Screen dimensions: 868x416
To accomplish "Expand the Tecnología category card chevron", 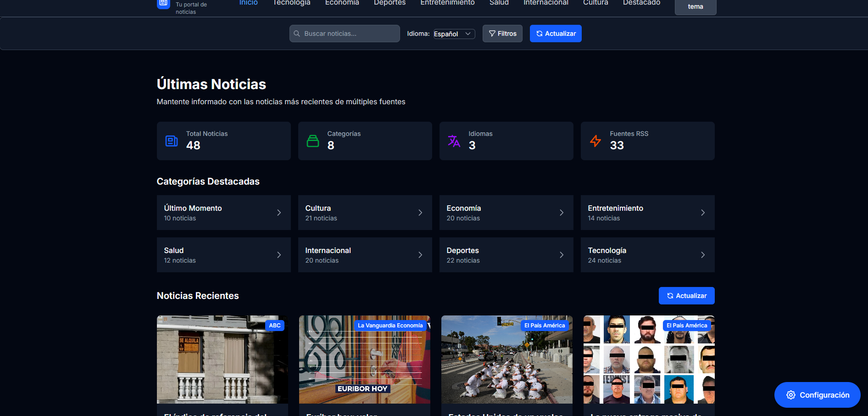I will (x=703, y=255).
